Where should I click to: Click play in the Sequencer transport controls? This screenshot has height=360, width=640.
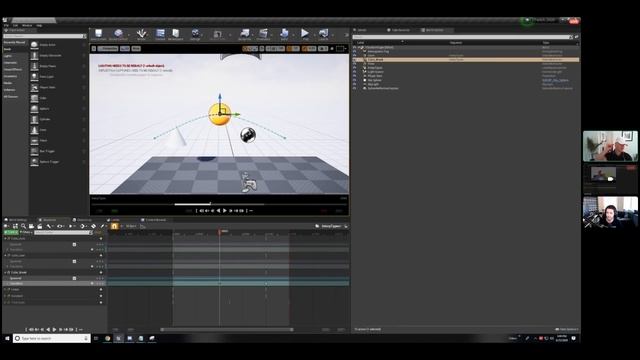[54, 329]
